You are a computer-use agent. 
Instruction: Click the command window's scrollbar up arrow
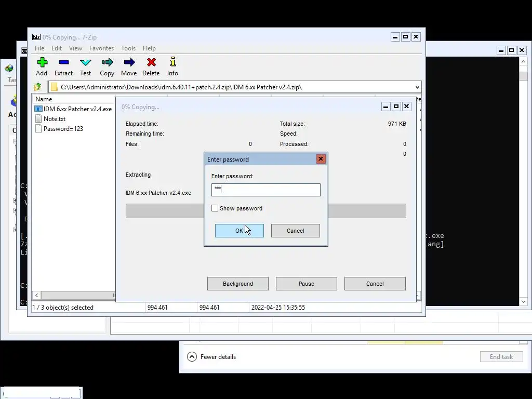(523, 62)
